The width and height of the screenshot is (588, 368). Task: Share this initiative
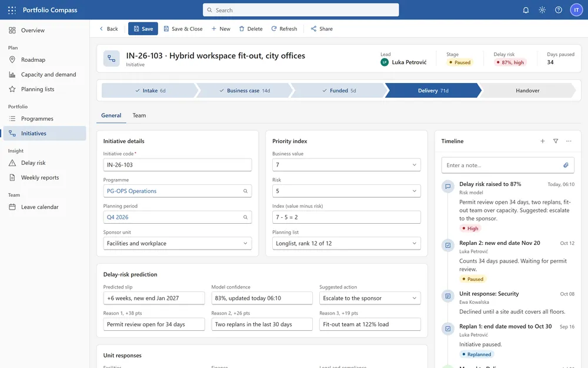(x=322, y=29)
